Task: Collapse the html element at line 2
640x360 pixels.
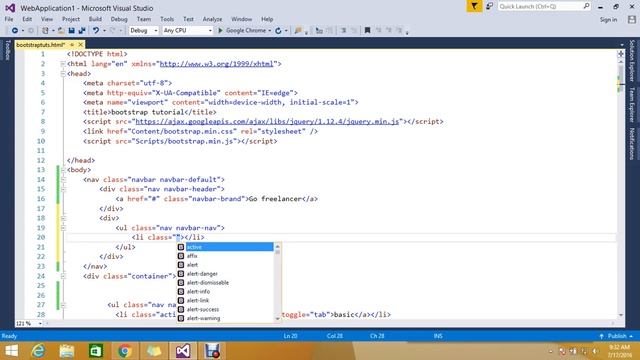Action: [x=63, y=64]
